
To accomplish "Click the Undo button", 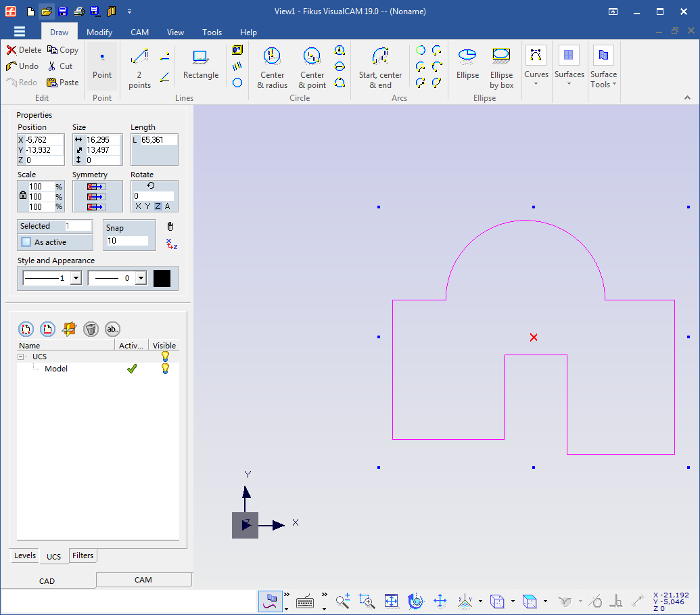I will tap(22, 66).
